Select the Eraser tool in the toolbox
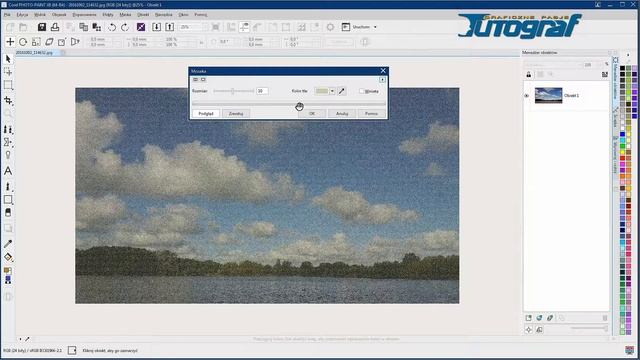640x360 pixels. (x=8, y=213)
